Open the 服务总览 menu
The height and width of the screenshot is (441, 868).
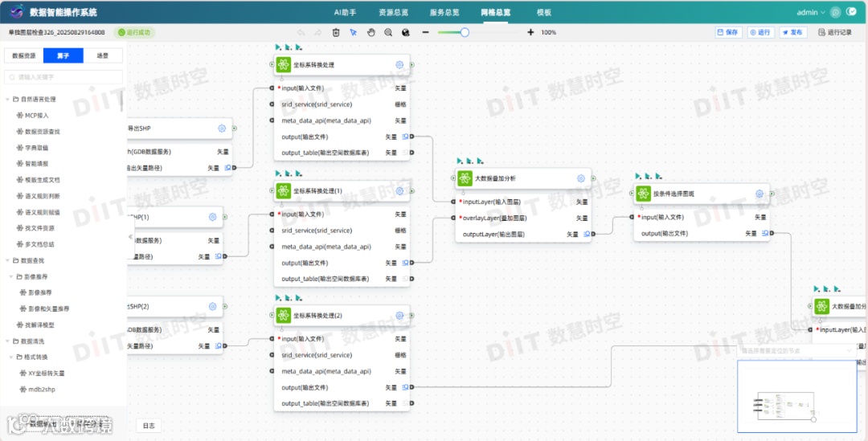pyautogui.click(x=444, y=12)
